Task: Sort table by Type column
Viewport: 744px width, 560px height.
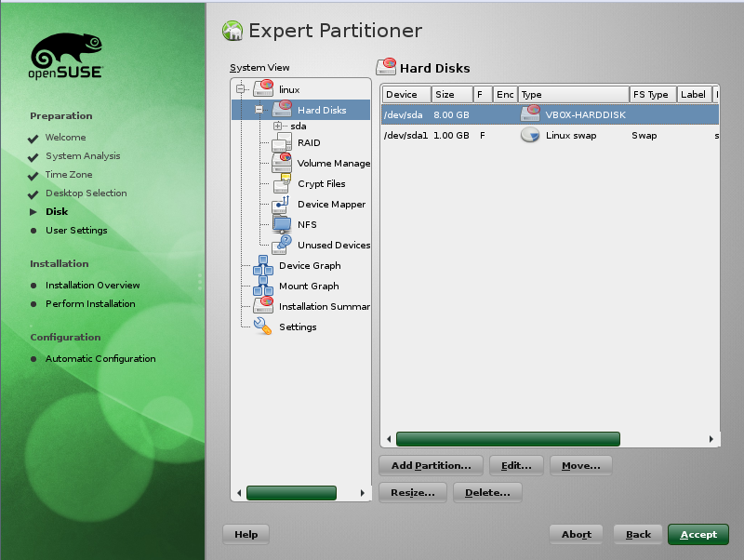Action: [574, 95]
